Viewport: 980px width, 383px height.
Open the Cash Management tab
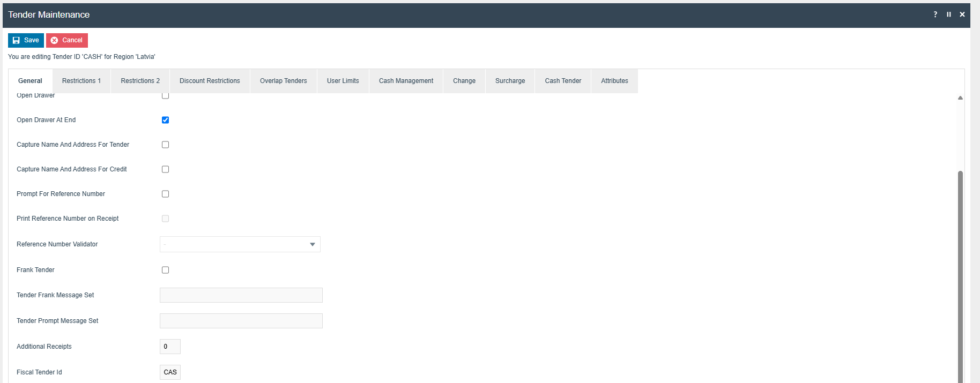(406, 81)
